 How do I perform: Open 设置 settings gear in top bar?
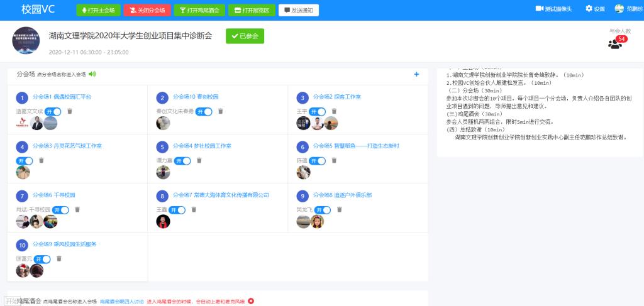tap(594, 9)
